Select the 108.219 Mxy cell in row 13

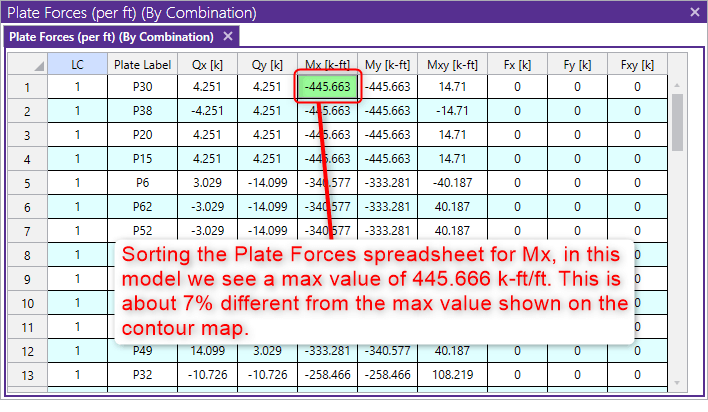pos(450,375)
